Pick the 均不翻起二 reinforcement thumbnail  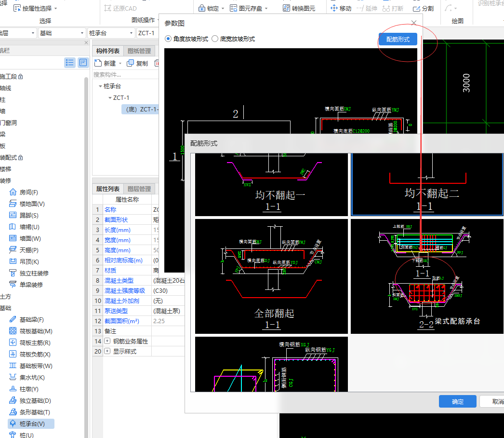click(427, 185)
